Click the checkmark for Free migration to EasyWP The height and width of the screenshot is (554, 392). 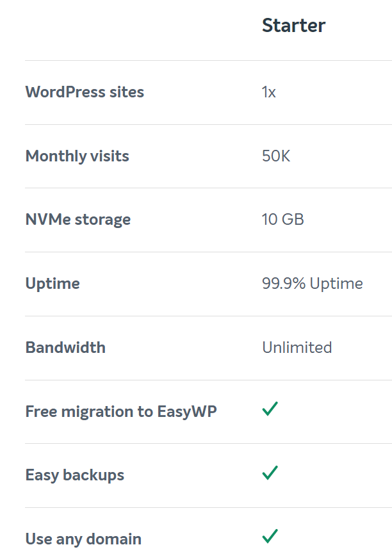(270, 409)
